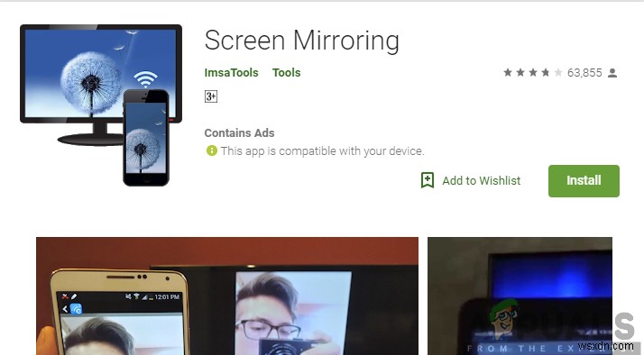Click the Screen Mirroring title
Image resolution: width=644 pixels, height=355 pixels.
click(302, 41)
